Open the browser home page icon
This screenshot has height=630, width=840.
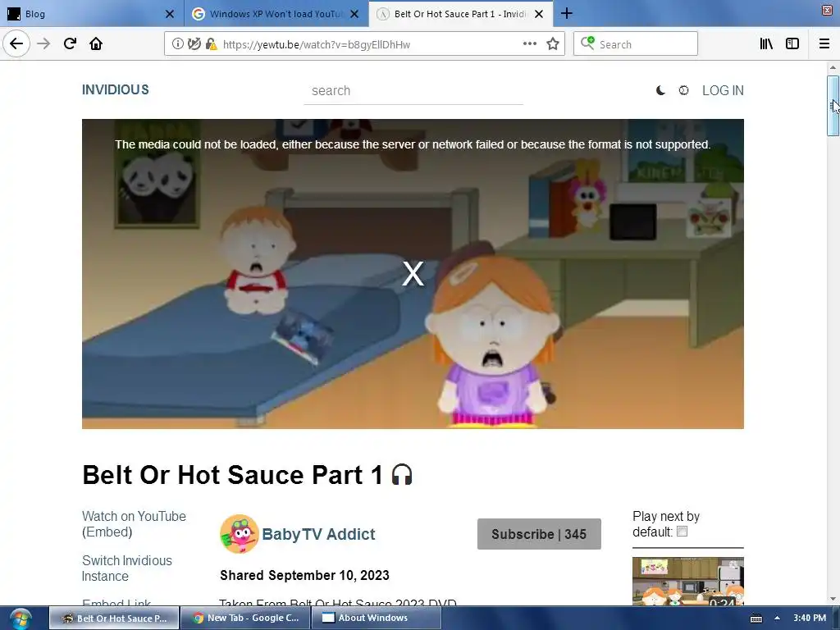click(x=96, y=43)
